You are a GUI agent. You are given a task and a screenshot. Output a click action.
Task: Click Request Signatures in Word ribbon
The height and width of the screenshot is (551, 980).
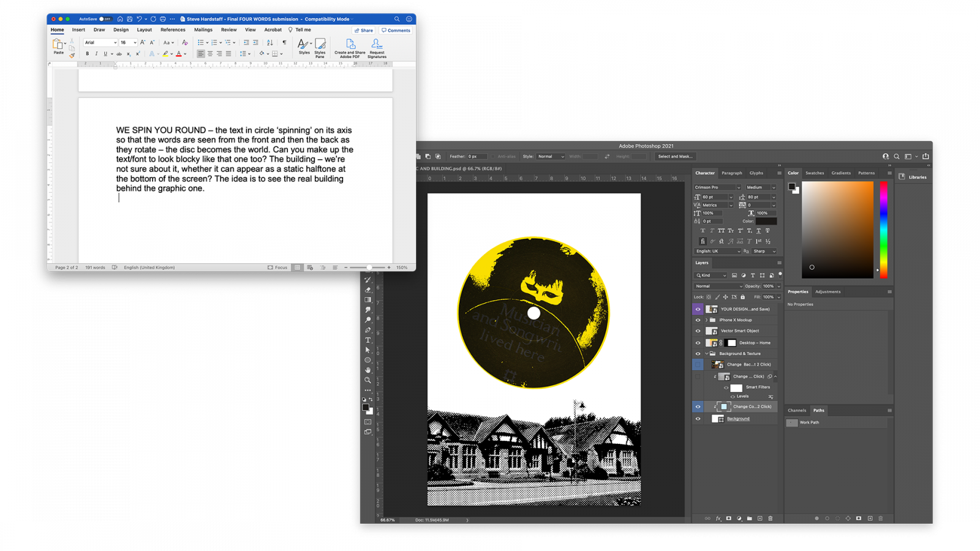click(x=377, y=48)
